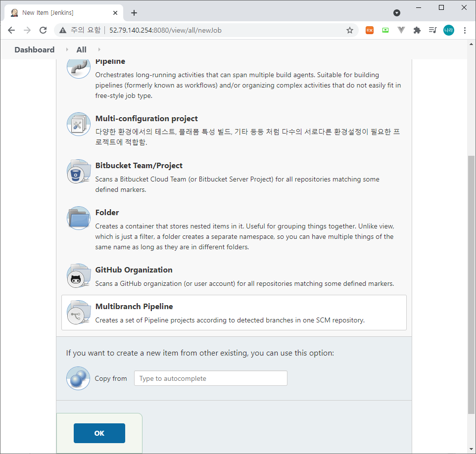Click the not-secure warning triangle icon
476x454 pixels.
(x=63, y=30)
